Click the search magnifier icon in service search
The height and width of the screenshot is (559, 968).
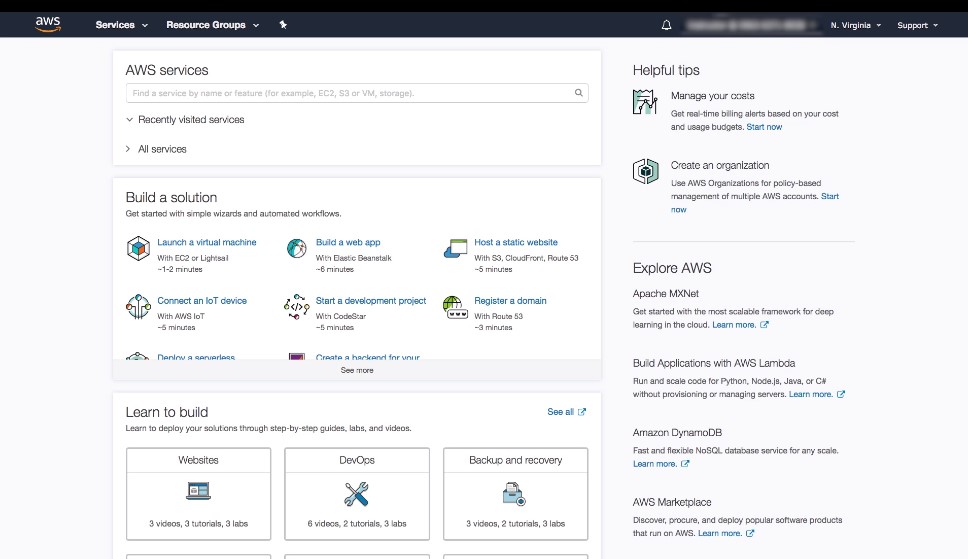(x=578, y=93)
